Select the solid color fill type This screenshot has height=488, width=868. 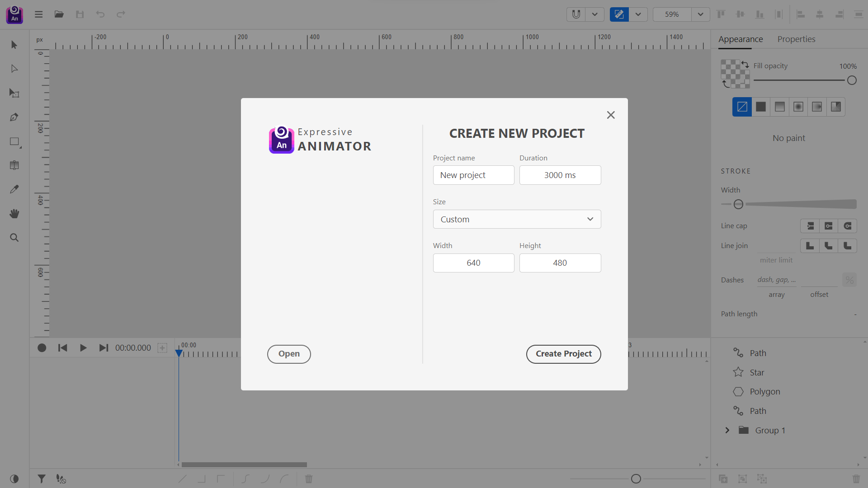click(x=761, y=107)
